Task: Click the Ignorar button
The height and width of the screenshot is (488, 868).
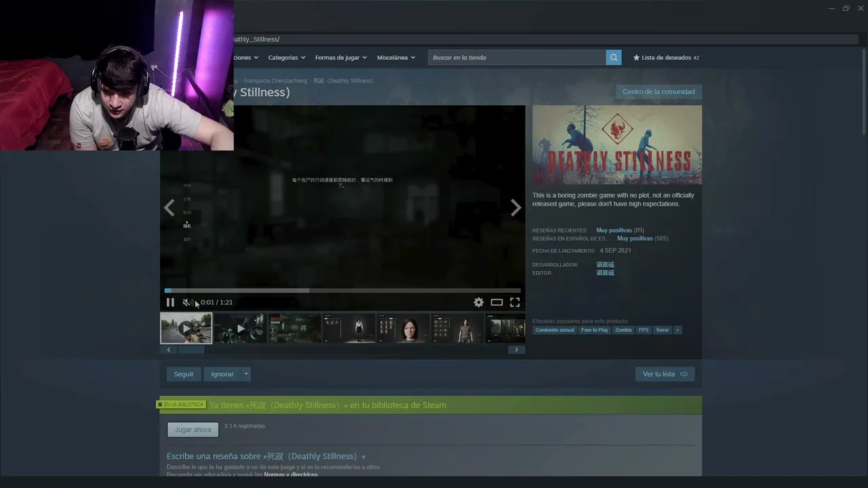Action: (222, 374)
